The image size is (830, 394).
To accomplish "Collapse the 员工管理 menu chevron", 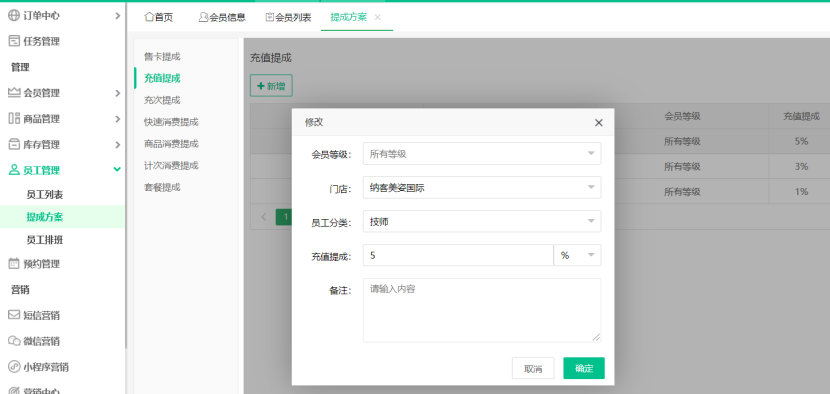I will coord(118,169).
